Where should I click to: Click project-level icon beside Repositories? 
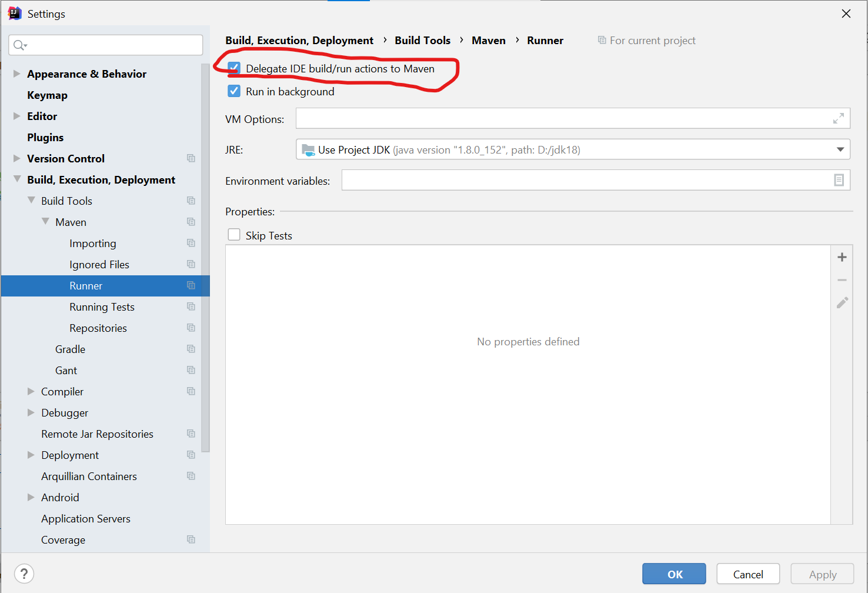click(x=191, y=328)
